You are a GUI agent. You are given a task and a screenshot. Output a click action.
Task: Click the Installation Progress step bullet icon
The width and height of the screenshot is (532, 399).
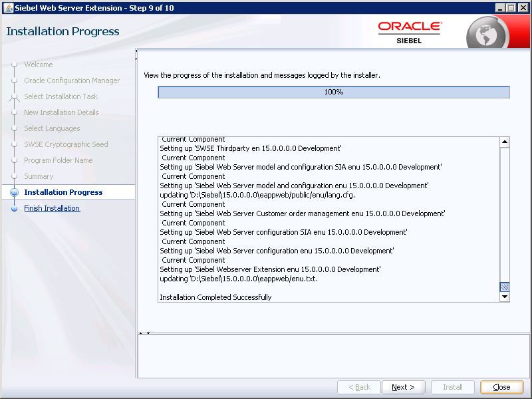pyautogui.click(x=14, y=192)
